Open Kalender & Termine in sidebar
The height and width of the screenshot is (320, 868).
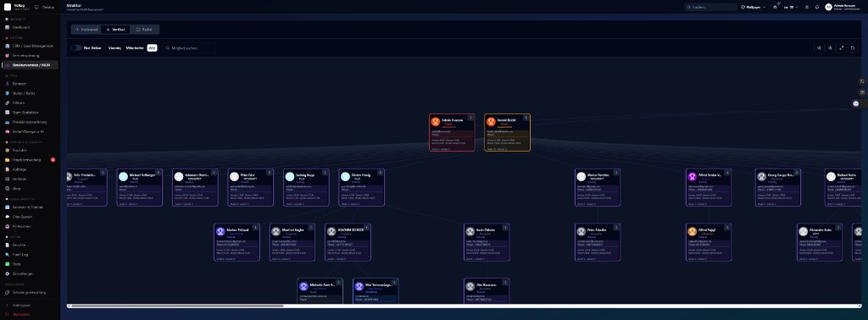tap(30, 207)
